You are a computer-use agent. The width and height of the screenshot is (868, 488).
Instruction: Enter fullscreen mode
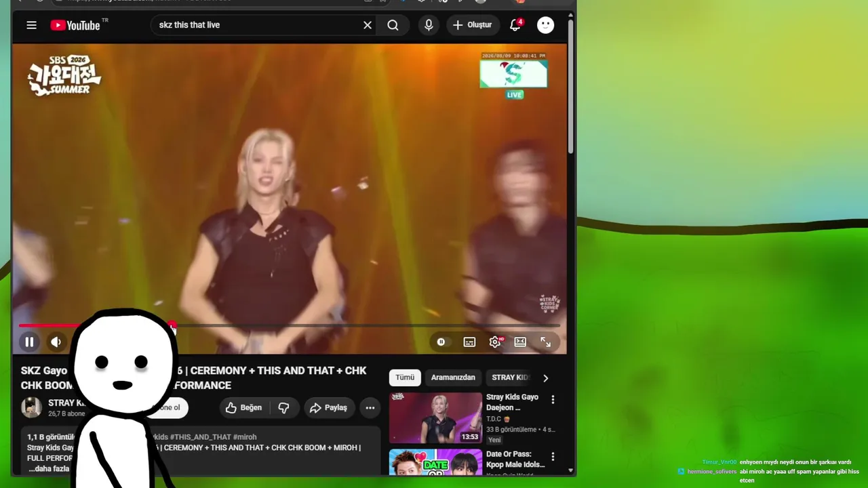click(x=545, y=342)
